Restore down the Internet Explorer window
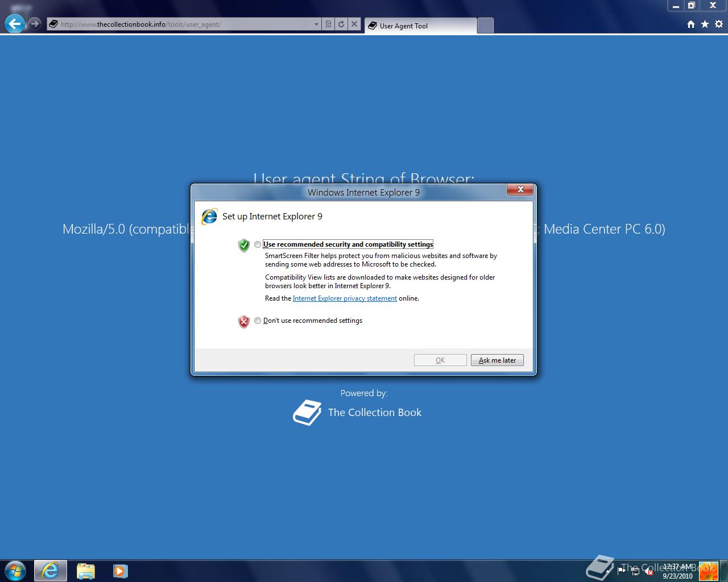This screenshot has height=582, width=728. 692,6
